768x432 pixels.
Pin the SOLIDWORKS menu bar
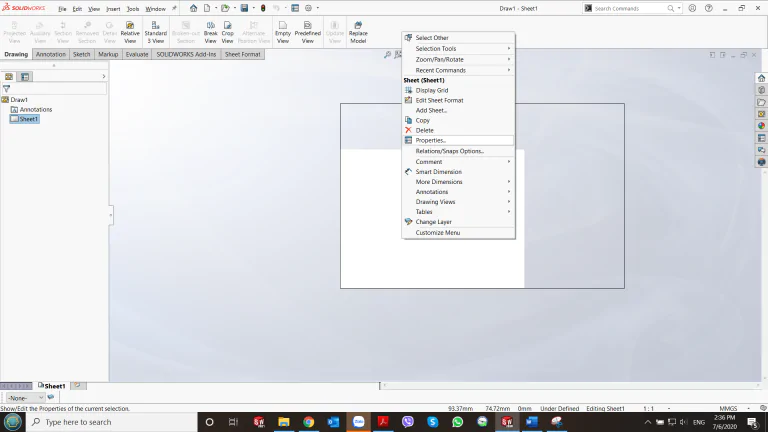(x=174, y=8)
